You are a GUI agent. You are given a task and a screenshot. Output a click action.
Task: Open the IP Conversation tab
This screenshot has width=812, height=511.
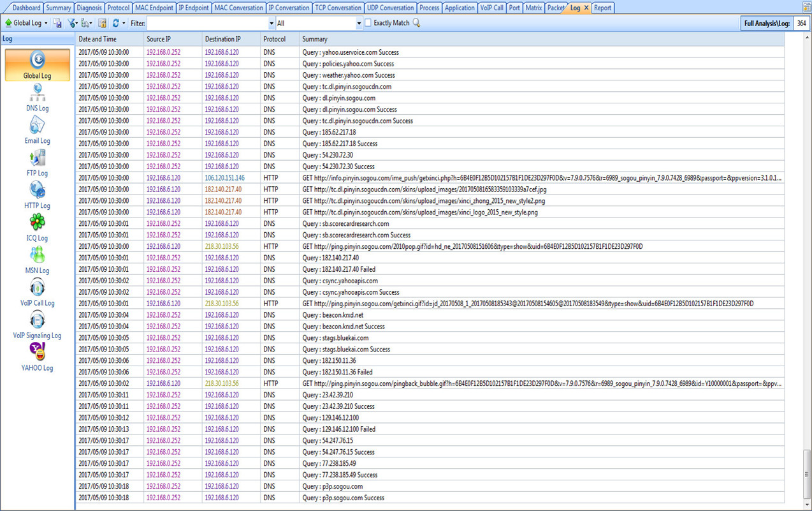289,8
